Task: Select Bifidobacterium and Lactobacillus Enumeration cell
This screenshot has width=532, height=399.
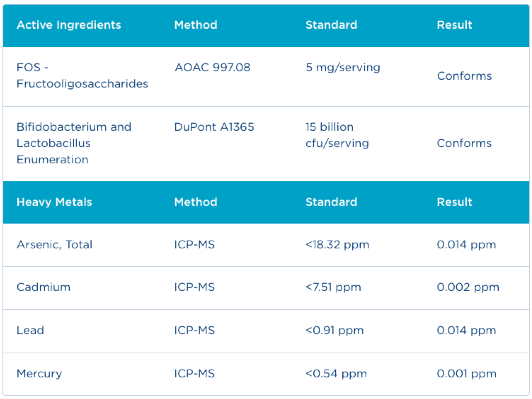Action: (74, 143)
